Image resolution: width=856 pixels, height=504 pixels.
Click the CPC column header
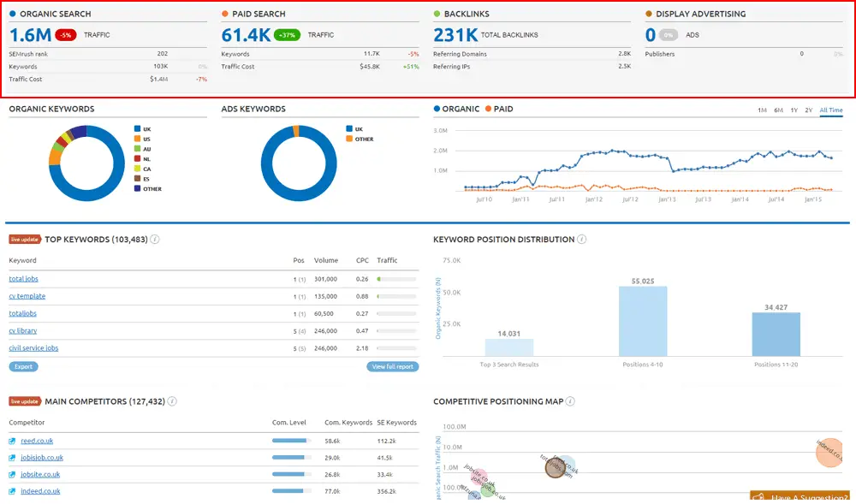tap(362, 261)
